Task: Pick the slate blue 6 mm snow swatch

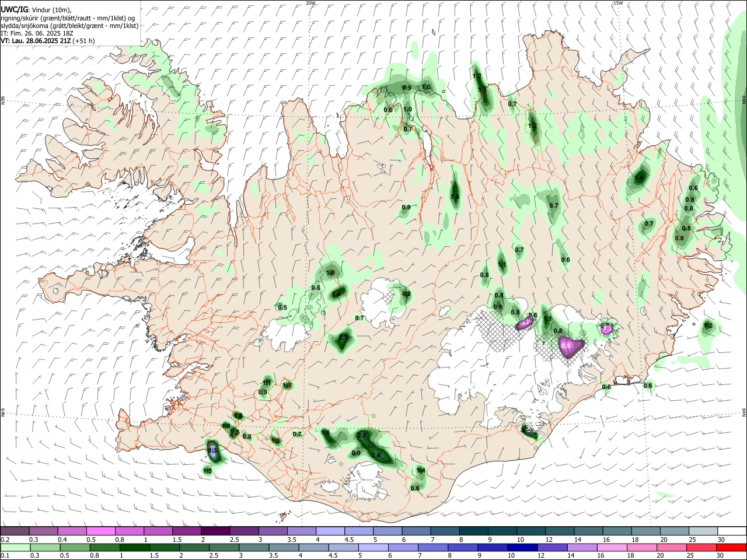Action: 416,531
